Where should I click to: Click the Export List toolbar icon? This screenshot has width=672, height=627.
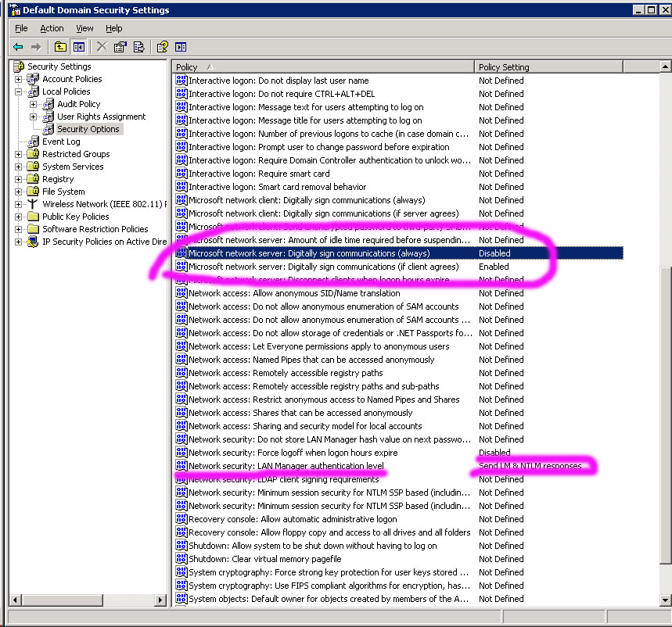click(138, 47)
